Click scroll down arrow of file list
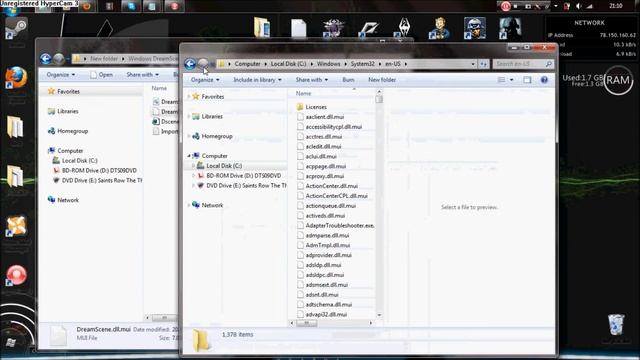This screenshot has height=360, width=640. (379, 315)
